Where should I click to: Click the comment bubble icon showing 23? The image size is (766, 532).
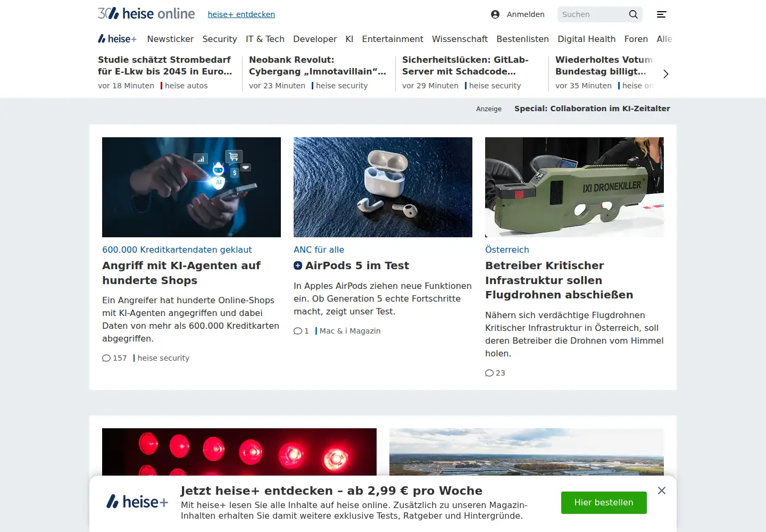tap(489, 373)
